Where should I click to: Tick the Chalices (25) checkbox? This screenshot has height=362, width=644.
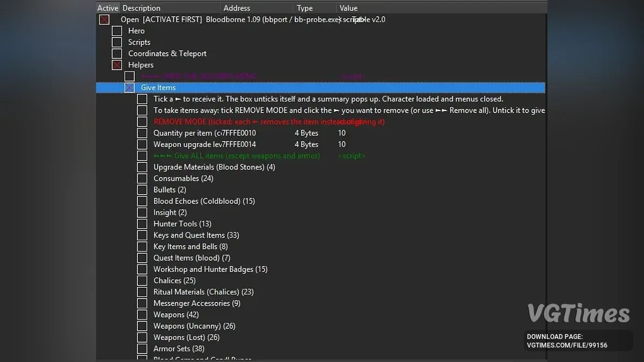(142, 280)
